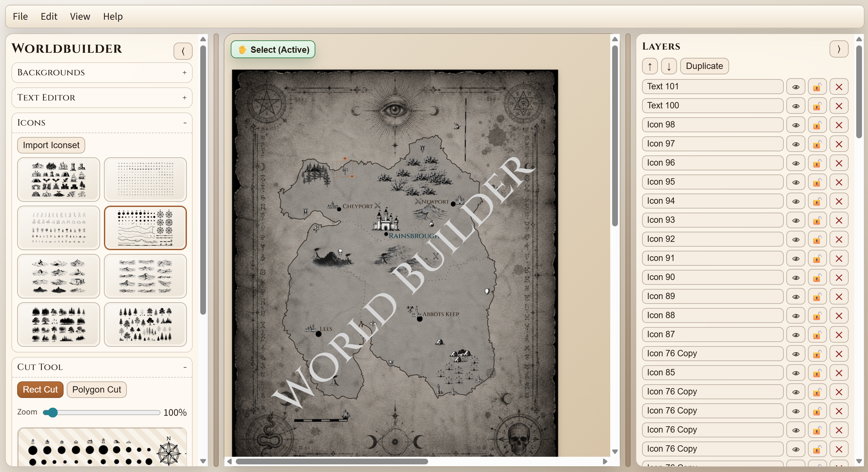Viewport: 868px width, 472px height.
Task: Delete the Icon 95 layer
Action: pos(839,182)
